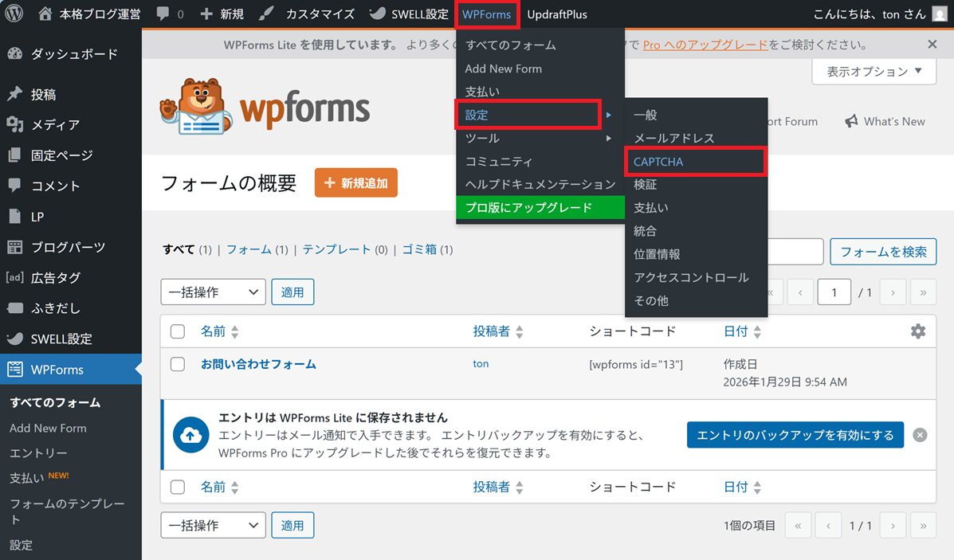The image size is (954, 560).
Task: Check the select-all checkbox in table header
Action: click(178, 331)
